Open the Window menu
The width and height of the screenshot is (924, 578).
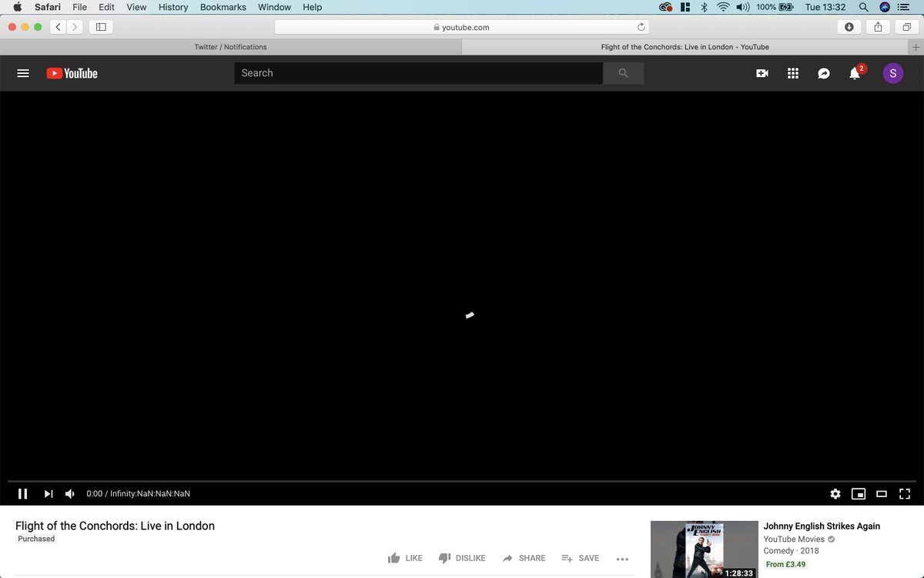pyautogui.click(x=274, y=7)
